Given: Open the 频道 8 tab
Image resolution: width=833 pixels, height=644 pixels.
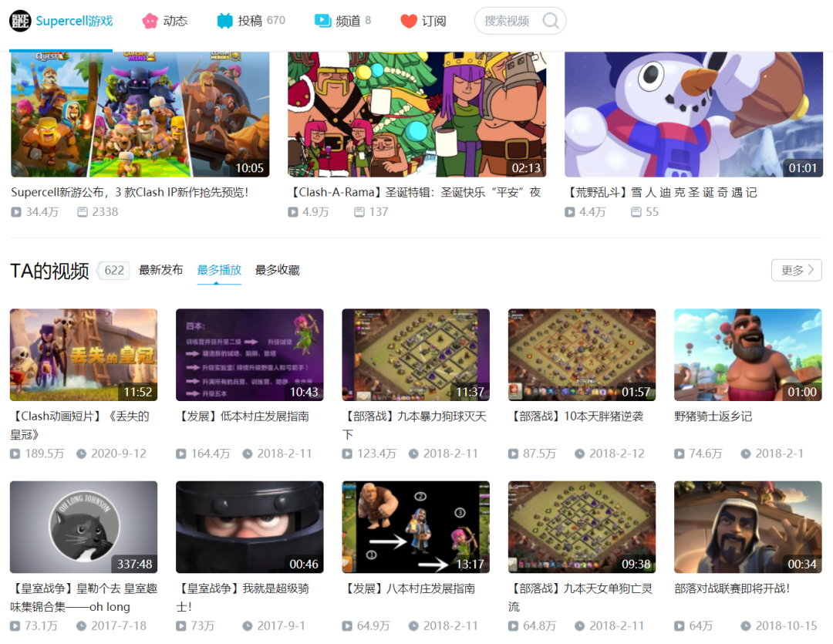Looking at the screenshot, I should [x=342, y=21].
